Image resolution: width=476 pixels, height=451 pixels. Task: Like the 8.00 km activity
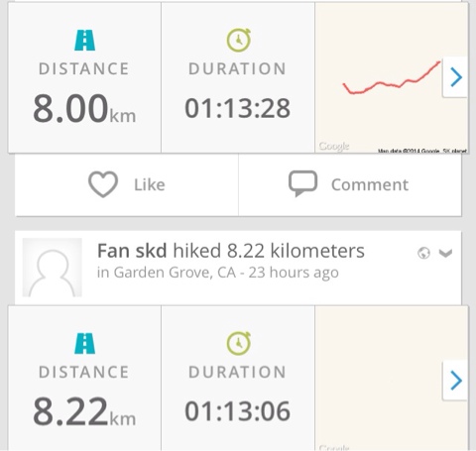click(127, 185)
